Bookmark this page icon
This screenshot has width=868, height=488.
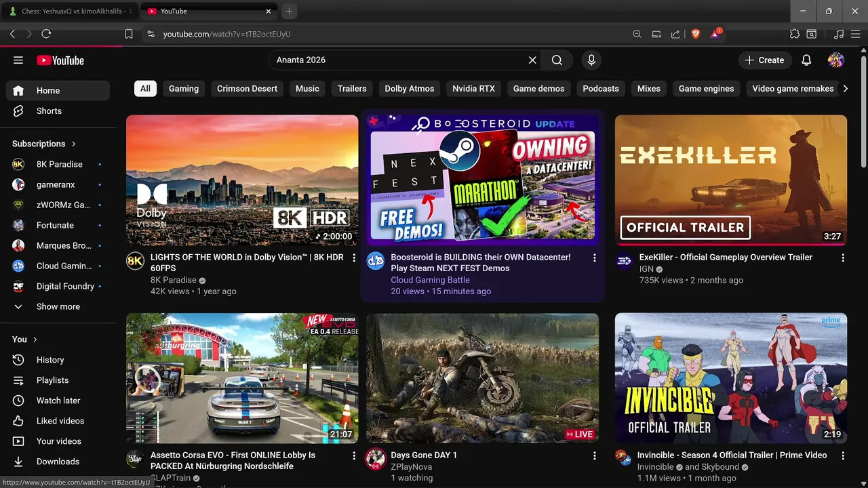[x=129, y=34]
